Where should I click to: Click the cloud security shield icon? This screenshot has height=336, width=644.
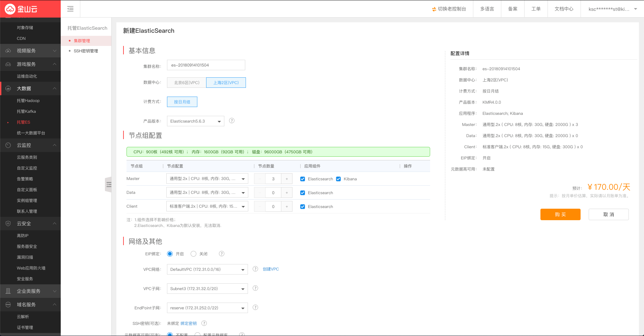(8, 224)
